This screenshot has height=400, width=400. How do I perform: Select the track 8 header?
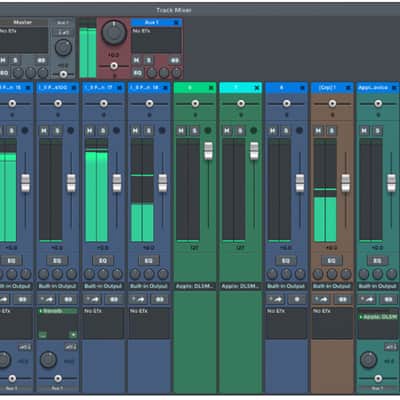pos(282,88)
